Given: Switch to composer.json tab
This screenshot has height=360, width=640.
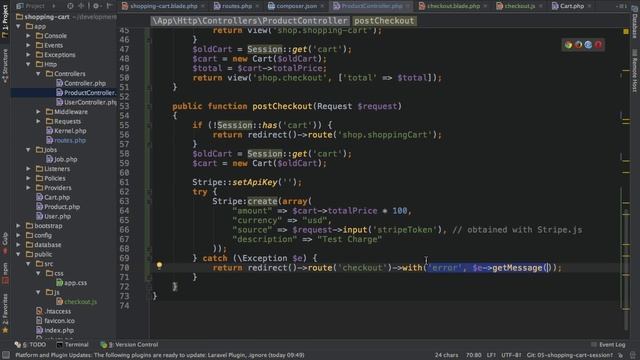Looking at the screenshot, I should [296, 6].
